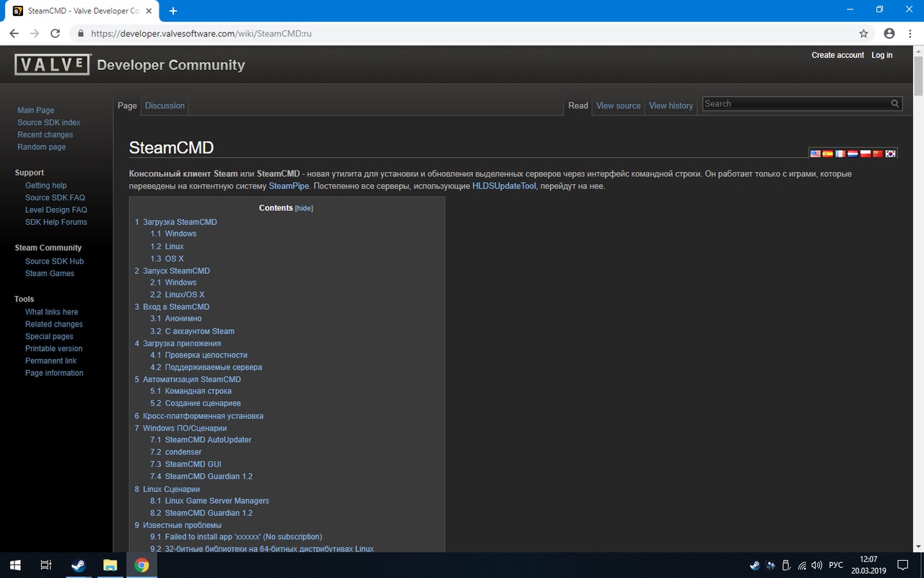Click the site padlock icon in address bar
The height and width of the screenshot is (578, 924).
click(x=80, y=33)
